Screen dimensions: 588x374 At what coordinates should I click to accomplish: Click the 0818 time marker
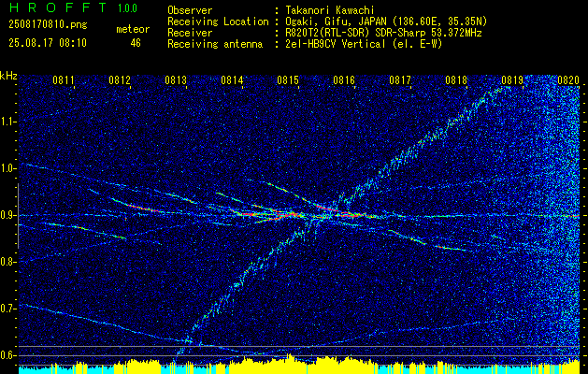pyautogui.click(x=456, y=79)
